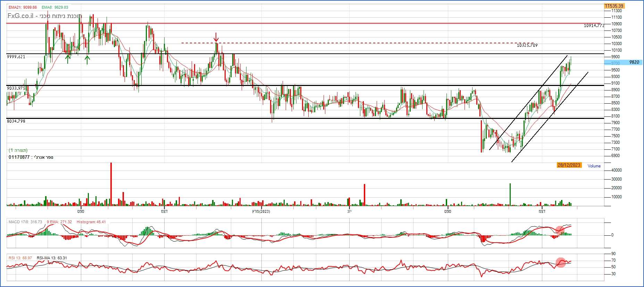
Task: Click the current price tag 9820
Action: [x=634, y=62]
